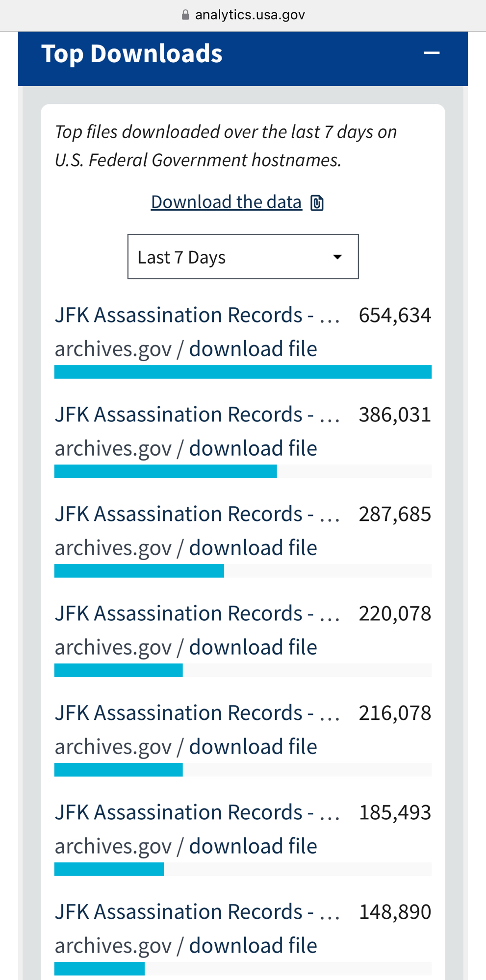Open the Last 7 Days dropdown

point(243,257)
